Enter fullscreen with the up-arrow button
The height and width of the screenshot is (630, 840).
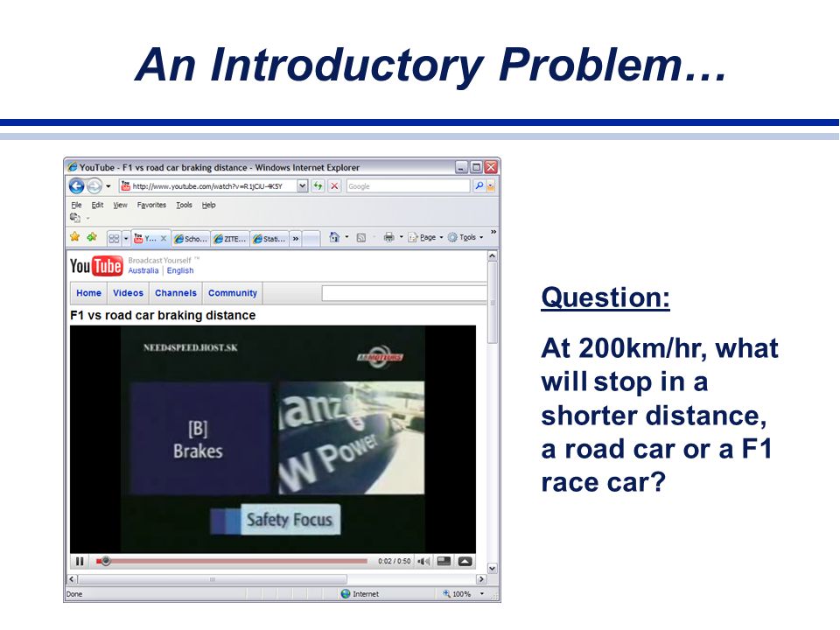tap(465, 561)
